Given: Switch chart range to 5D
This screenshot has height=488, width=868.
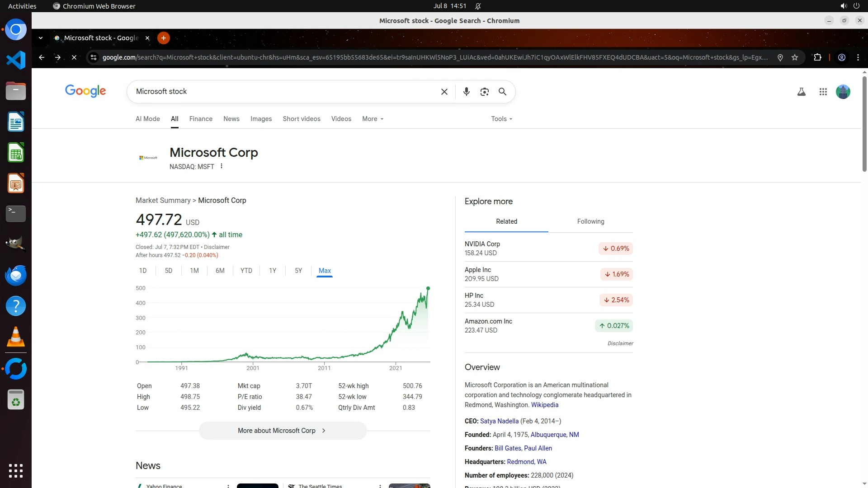Looking at the screenshot, I should [168, 271].
